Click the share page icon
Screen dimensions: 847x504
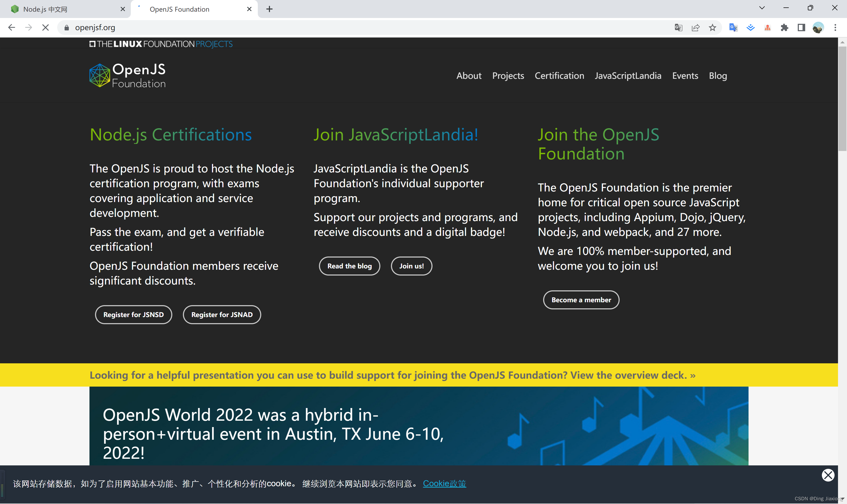[x=695, y=28]
